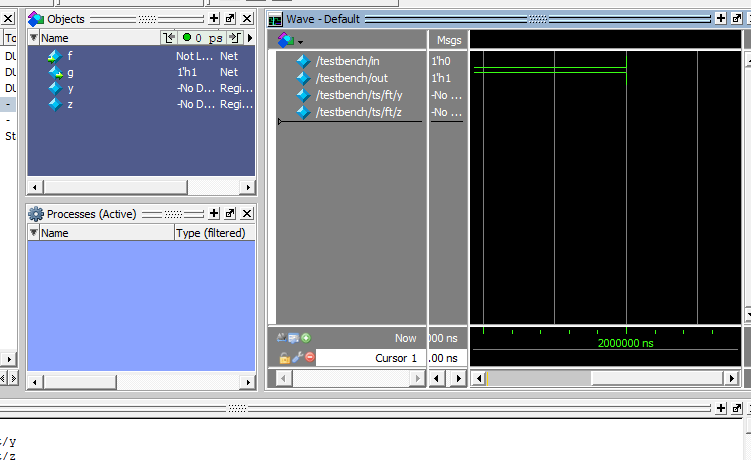Edit grid and timeline preferences icon
This screenshot has width=751, height=460.
coord(294,338)
